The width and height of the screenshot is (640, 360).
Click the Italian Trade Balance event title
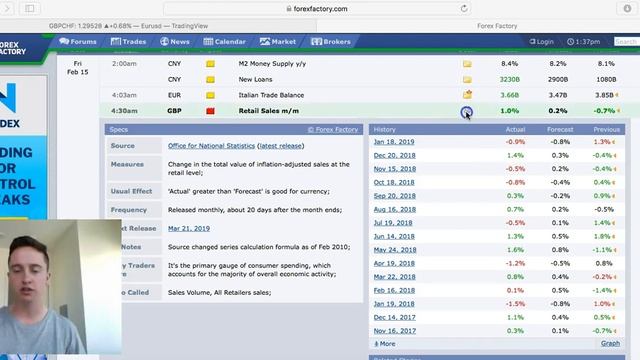271,95
